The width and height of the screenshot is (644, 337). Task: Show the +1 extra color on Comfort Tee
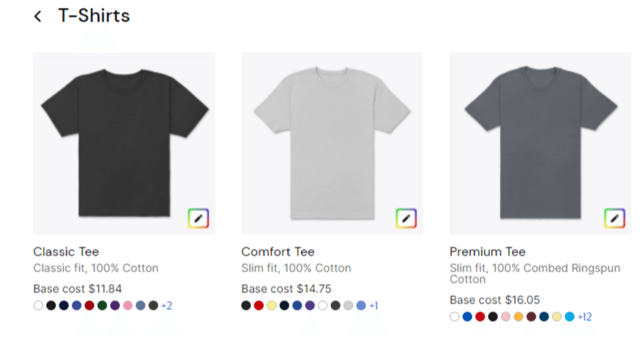click(374, 306)
